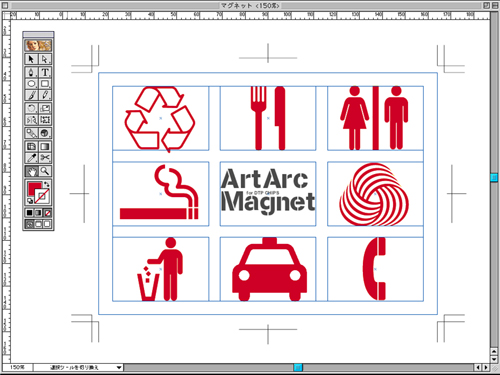The height and width of the screenshot is (375, 500).
Task: Apply Gradient paint mode button
Action: [x=38, y=213]
